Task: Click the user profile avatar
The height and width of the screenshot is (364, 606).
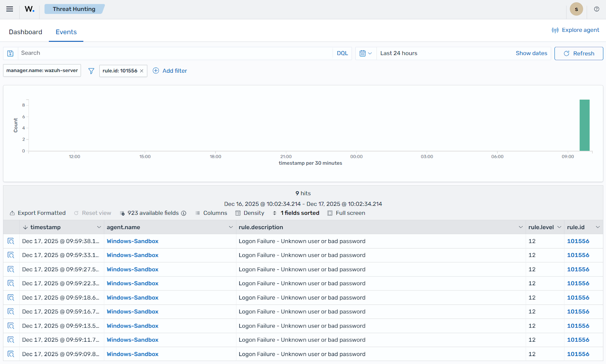Action: point(576,9)
